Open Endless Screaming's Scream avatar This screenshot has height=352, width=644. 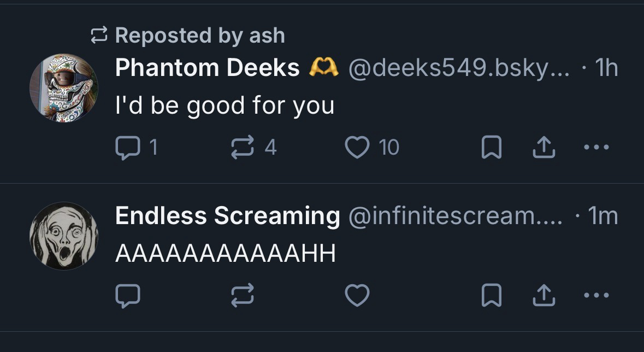pyautogui.click(x=64, y=236)
